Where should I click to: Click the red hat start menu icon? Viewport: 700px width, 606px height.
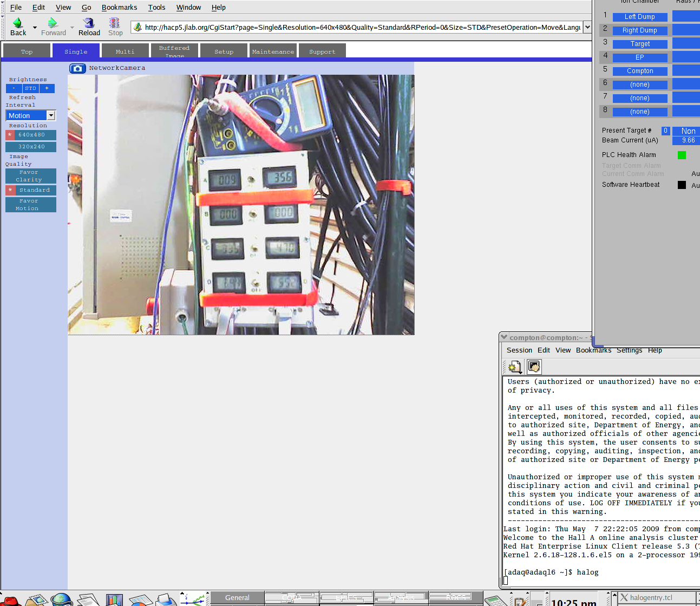point(11,600)
